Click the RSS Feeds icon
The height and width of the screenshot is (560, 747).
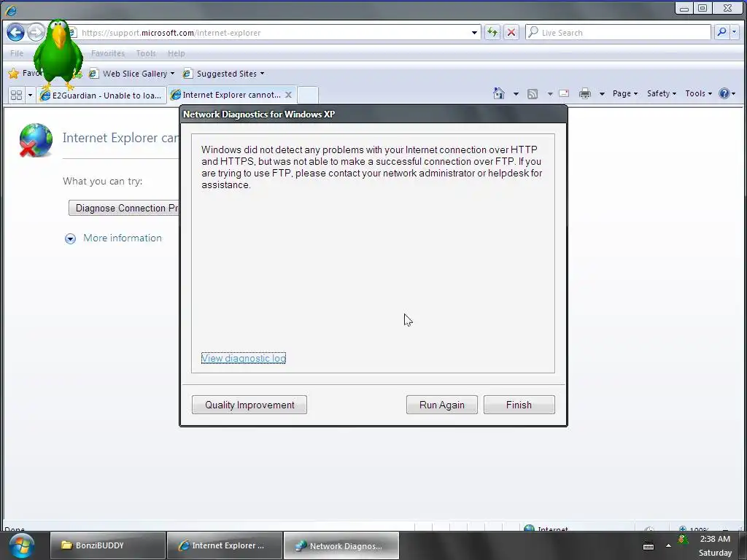(533, 94)
